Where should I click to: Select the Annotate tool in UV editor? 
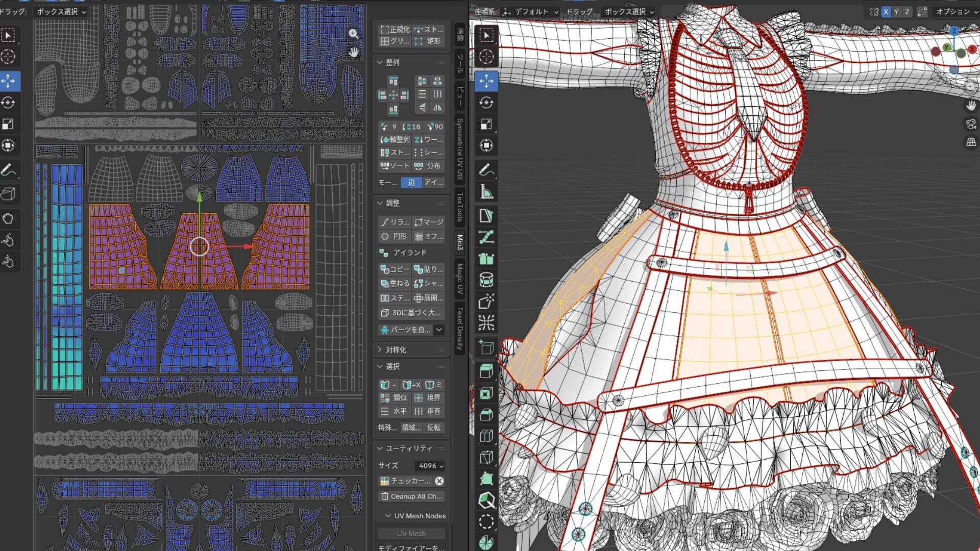pos(8,170)
